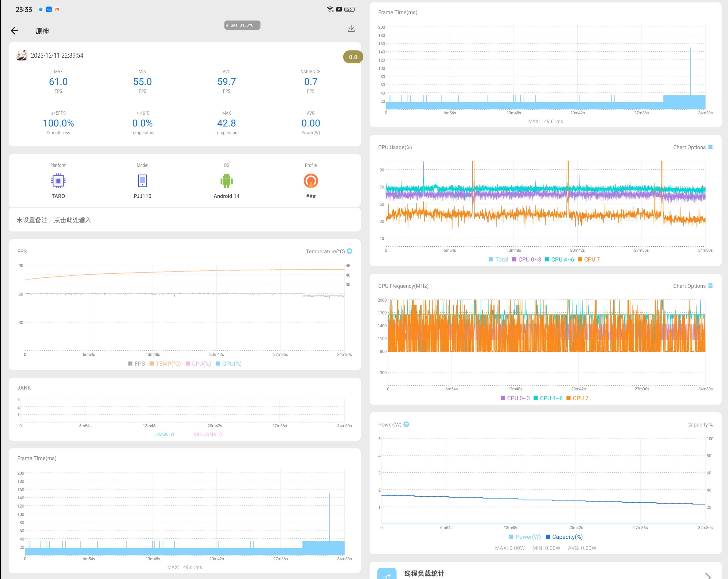Tap the Wi-Fi status bar icon

click(x=330, y=9)
